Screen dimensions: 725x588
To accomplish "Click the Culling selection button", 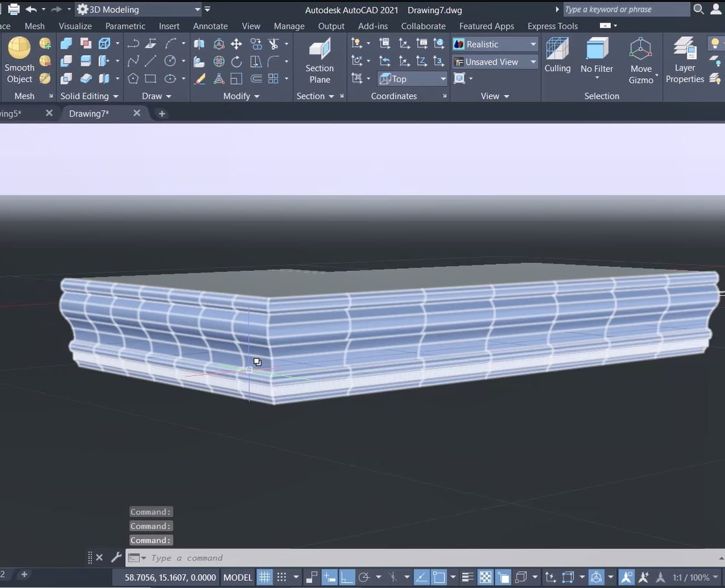I will coord(557,55).
